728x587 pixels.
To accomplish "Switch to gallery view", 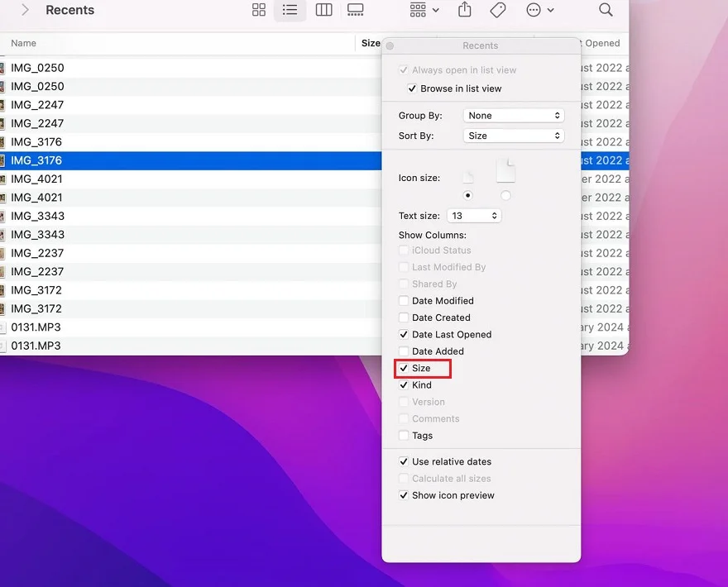I will [x=356, y=10].
